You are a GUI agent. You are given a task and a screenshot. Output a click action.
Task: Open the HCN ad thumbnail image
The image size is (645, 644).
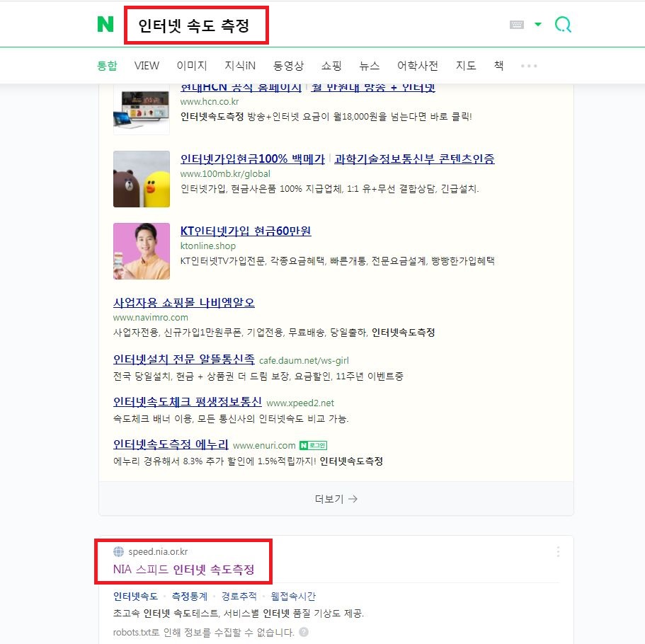[x=142, y=110]
